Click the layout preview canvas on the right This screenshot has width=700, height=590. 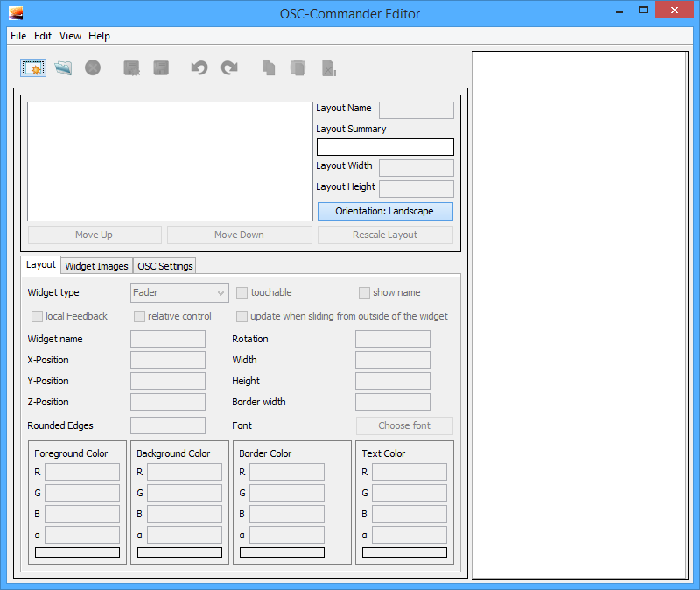pyautogui.click(x=580, y=315)
